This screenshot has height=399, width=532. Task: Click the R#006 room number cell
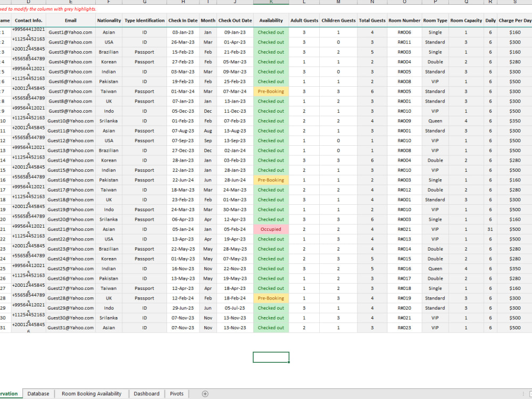point(403,32)
